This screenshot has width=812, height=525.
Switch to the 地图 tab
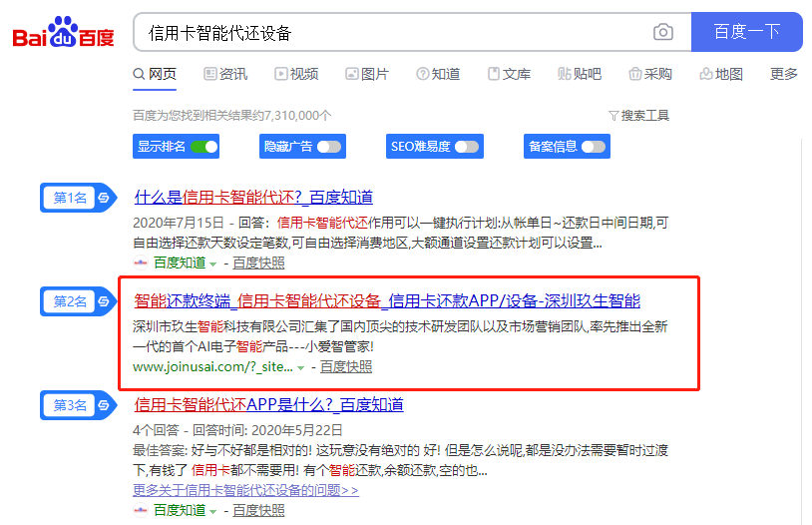pos(721,74)
